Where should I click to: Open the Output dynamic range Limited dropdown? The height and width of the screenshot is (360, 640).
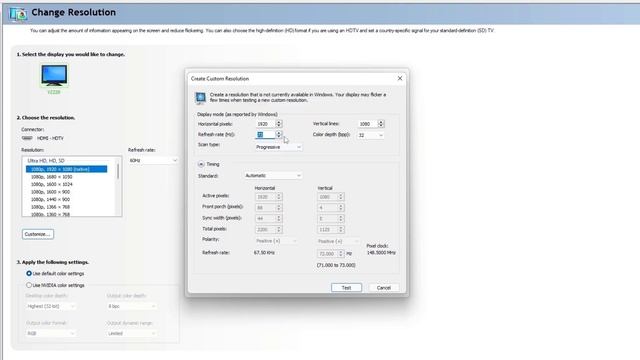[x=131, y=333]
